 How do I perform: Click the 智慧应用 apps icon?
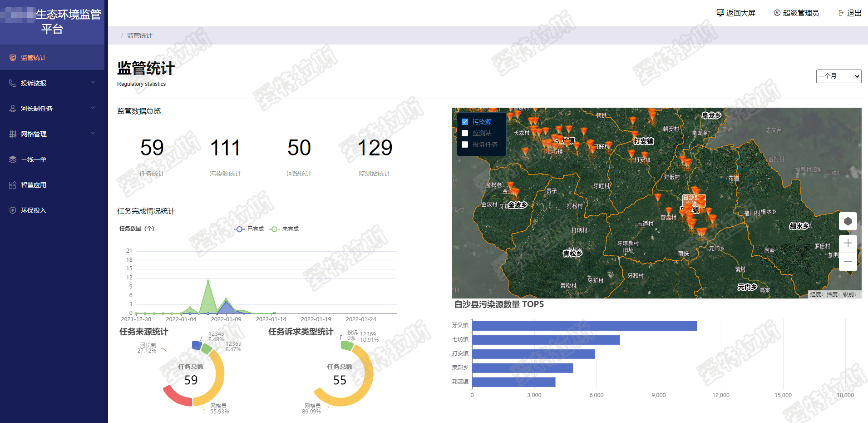13,185
